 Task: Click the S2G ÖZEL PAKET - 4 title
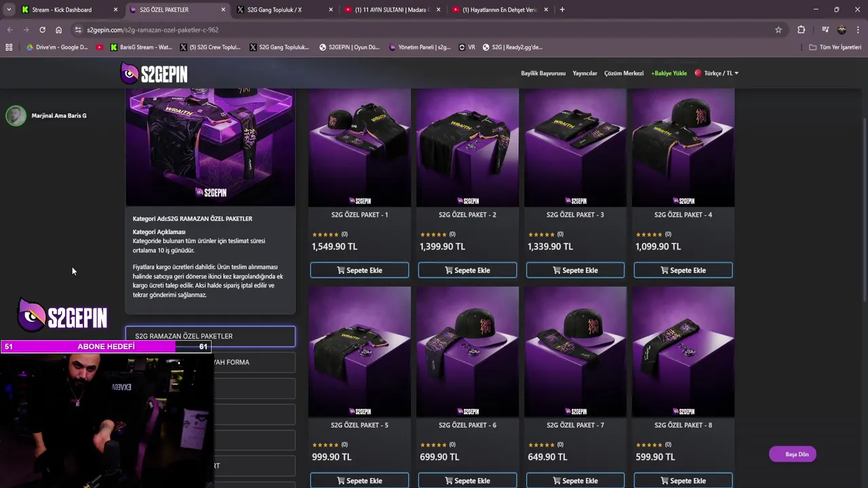(x=683, y=215)
